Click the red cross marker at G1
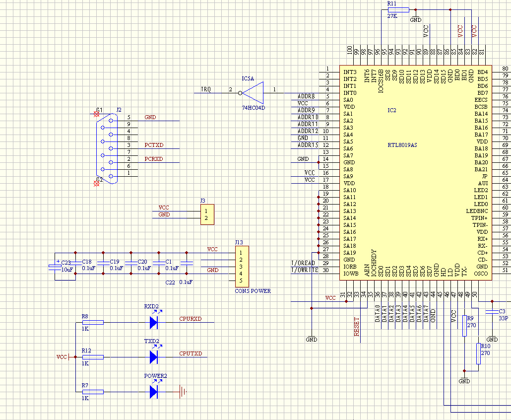This screenshot has height=420, width=511. click(96, 114)
